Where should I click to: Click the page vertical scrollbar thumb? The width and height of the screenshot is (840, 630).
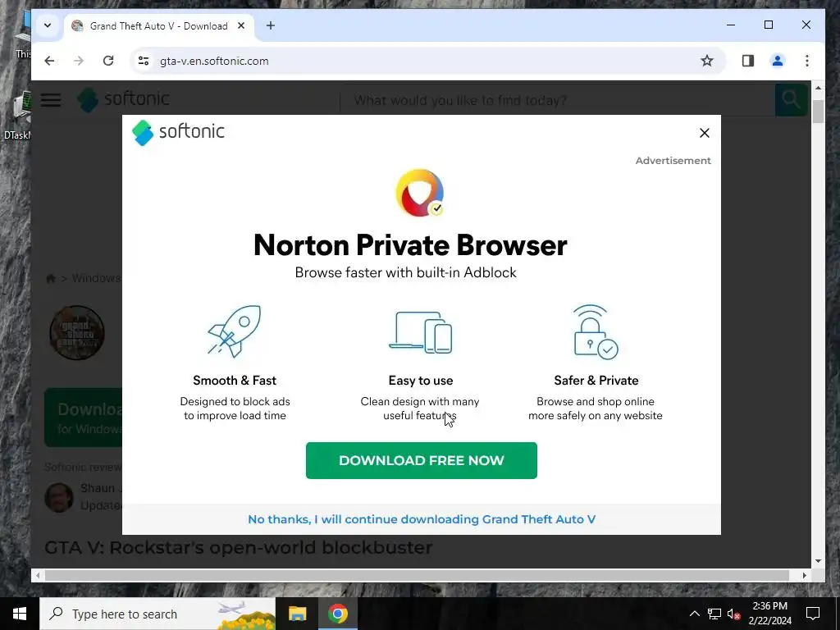[818, 112]
